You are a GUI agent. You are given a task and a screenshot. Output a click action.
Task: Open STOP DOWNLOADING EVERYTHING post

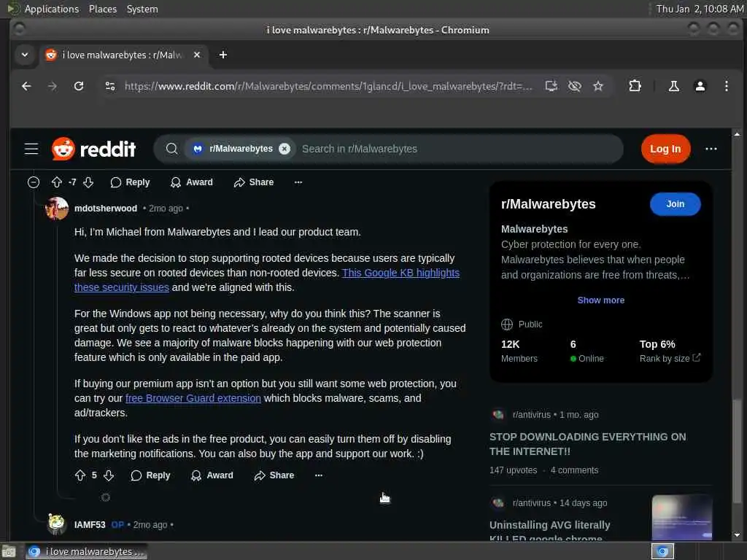[x=587, y=444]
